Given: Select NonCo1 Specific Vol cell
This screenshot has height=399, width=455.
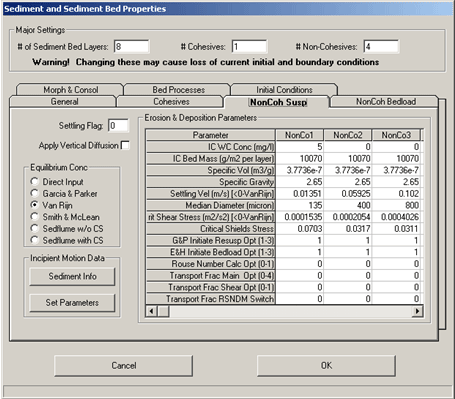Looking at the screenshot, I should (x=299, y=170).
